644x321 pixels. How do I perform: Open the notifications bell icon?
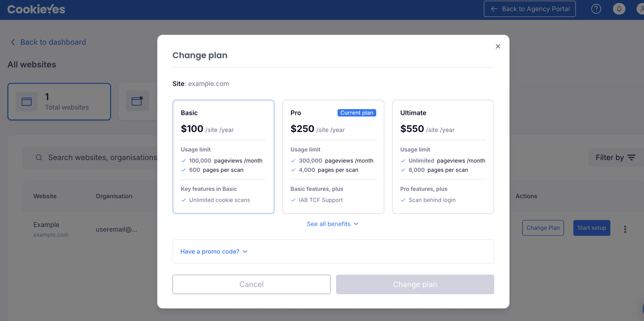click(x=619, y=9)
